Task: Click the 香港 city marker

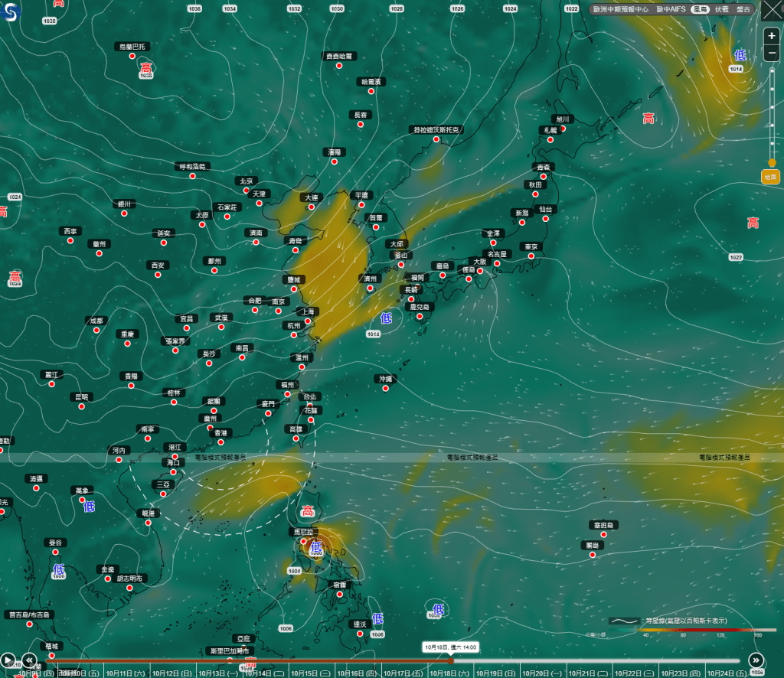Action: (220, 441)
